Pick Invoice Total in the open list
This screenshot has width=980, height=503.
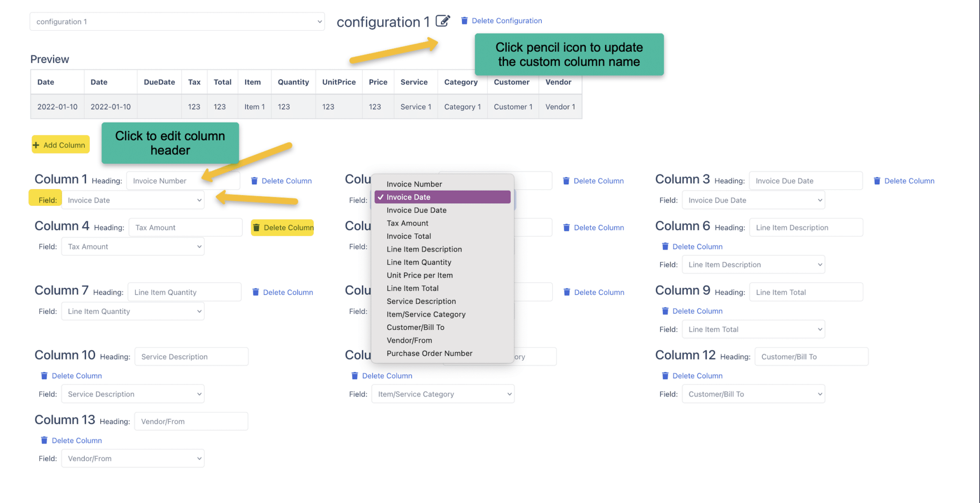tap(409, 236)
